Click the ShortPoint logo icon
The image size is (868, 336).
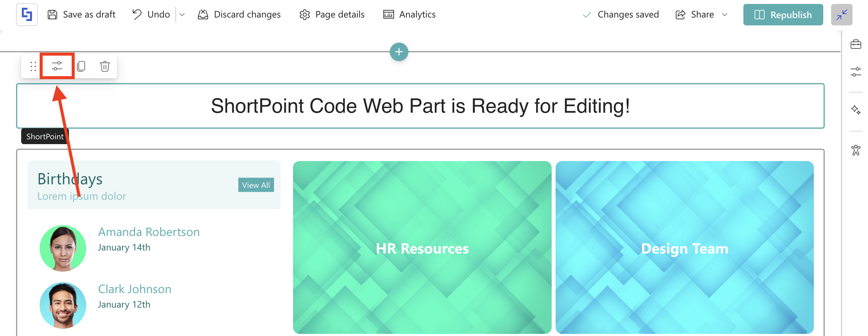coord(27,15)
